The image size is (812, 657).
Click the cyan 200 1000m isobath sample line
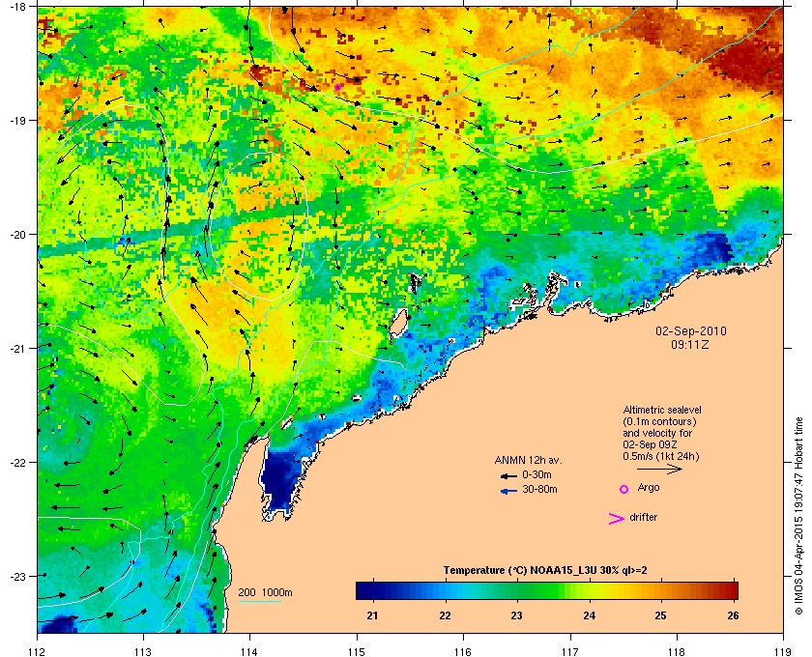259,601
